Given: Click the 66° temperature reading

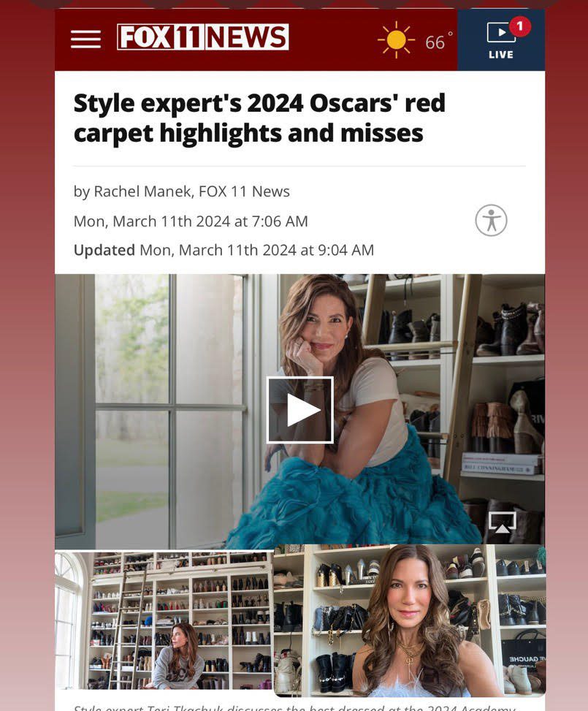Looking at the screenshot, I should [438, 42].
